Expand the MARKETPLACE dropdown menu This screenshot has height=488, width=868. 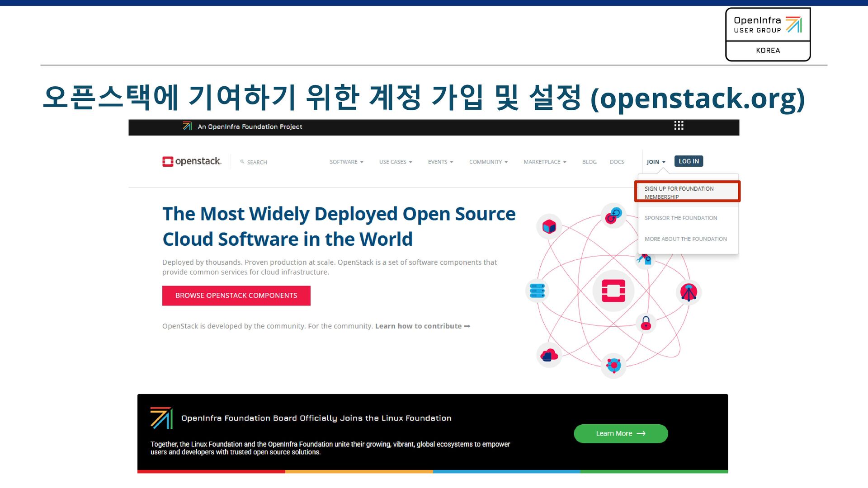click(545, 162)
